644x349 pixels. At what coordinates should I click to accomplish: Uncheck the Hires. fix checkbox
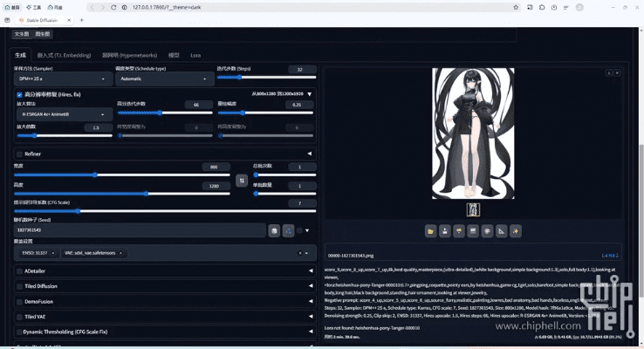click(x=20, y=94)
